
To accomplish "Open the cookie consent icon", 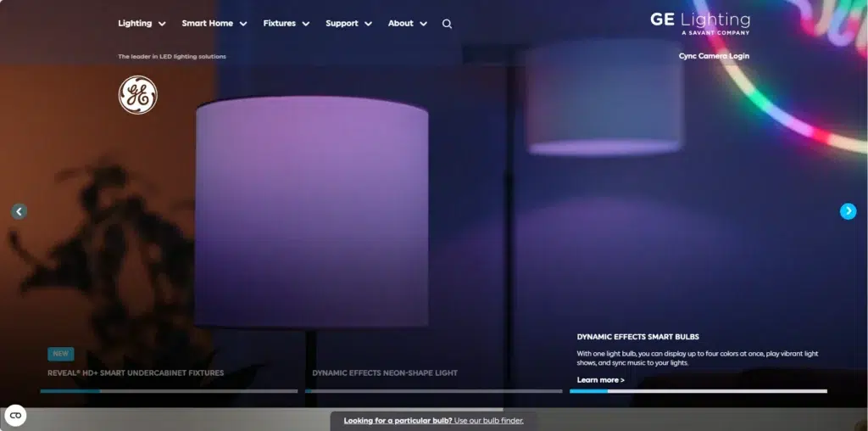I will click(x=15, y=416).
